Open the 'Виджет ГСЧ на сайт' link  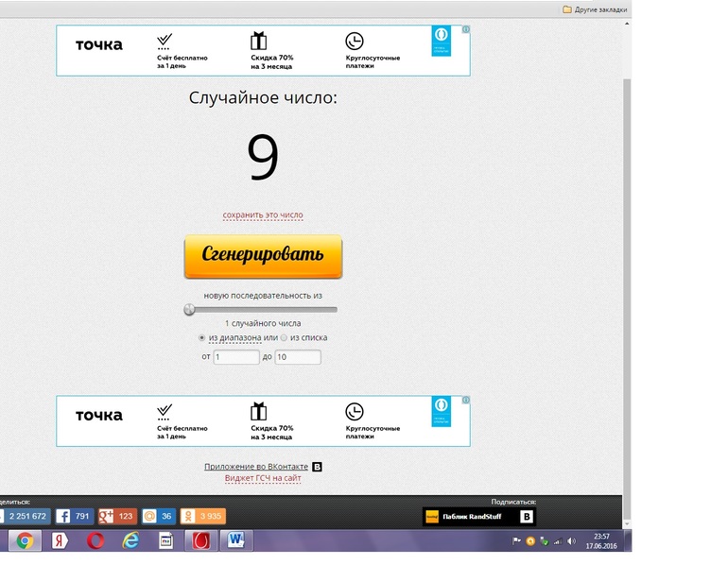(x=263, y=478)
